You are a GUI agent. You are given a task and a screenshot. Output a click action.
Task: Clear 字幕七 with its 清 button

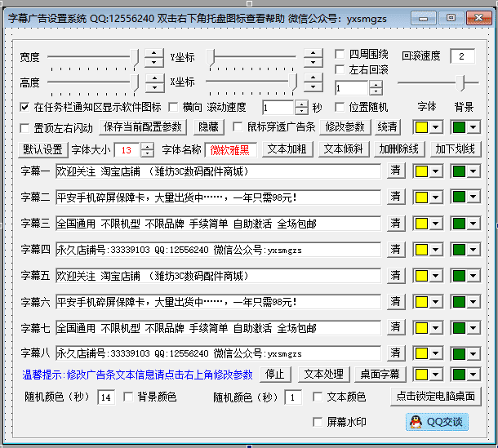396,326
